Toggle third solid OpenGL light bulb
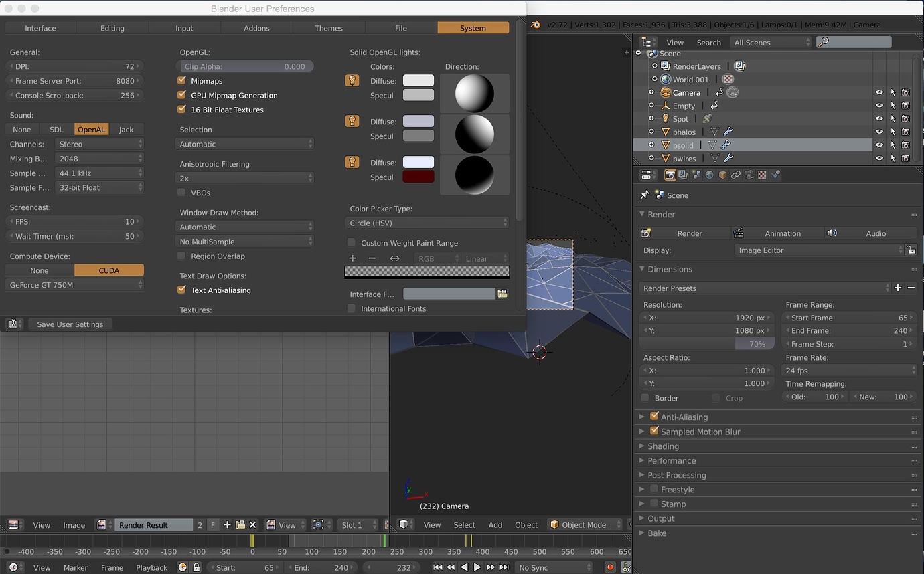The height and width of the screenshot is (574, 924). click(352, 162)
